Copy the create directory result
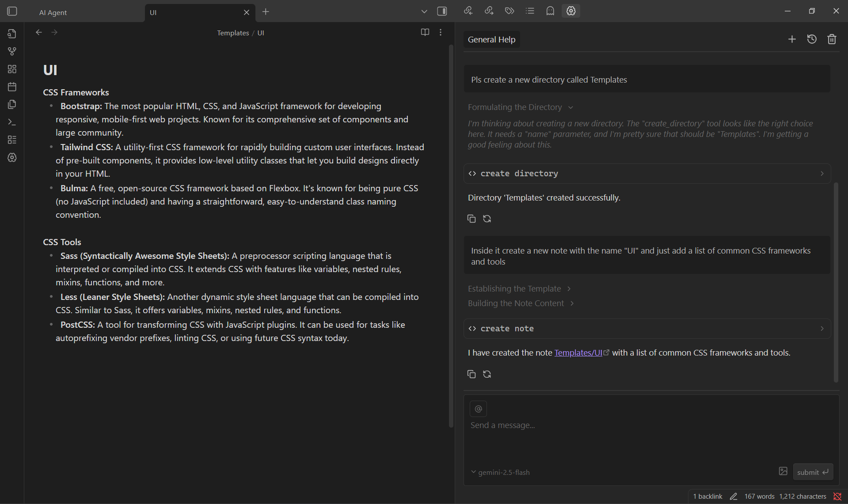Image resolution: width=848 pixels, height=504 pixels. click(x=471, y=218)
